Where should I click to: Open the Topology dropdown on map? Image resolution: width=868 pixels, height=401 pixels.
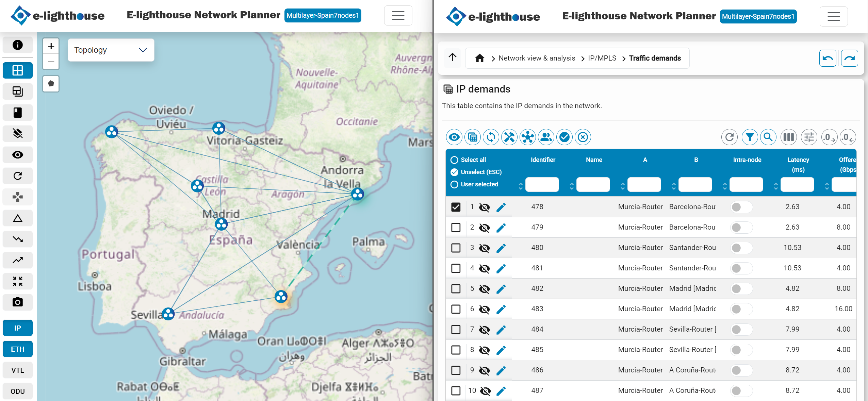(x=111, y=50)
